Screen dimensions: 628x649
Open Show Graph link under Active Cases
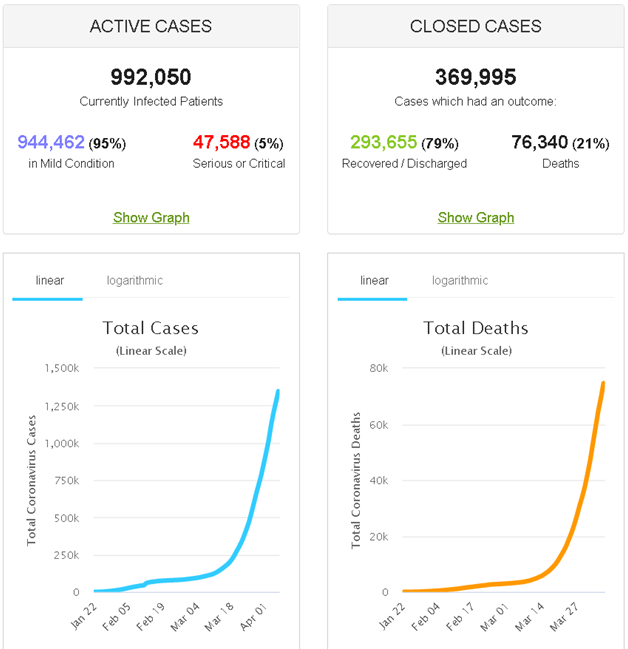(x=151, y=217)
